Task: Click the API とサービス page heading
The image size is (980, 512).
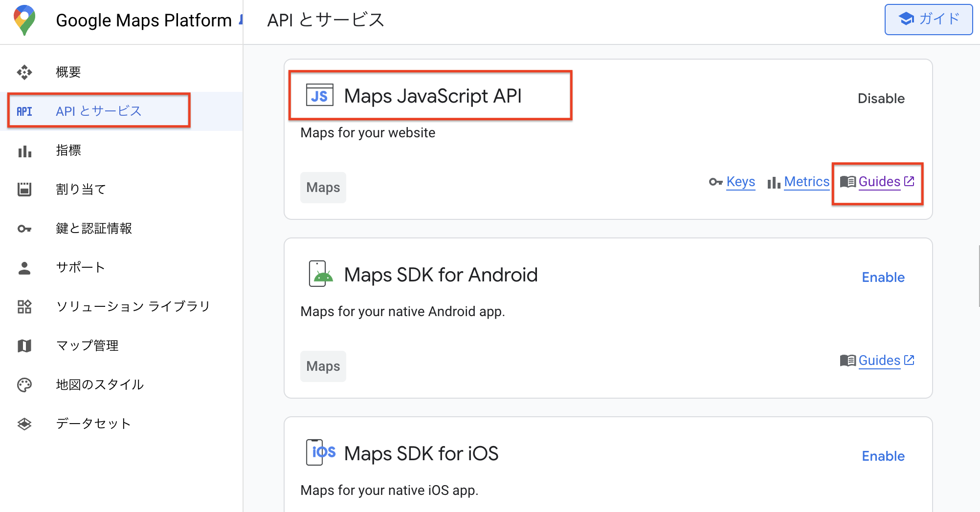Action: tap(326, 21)
